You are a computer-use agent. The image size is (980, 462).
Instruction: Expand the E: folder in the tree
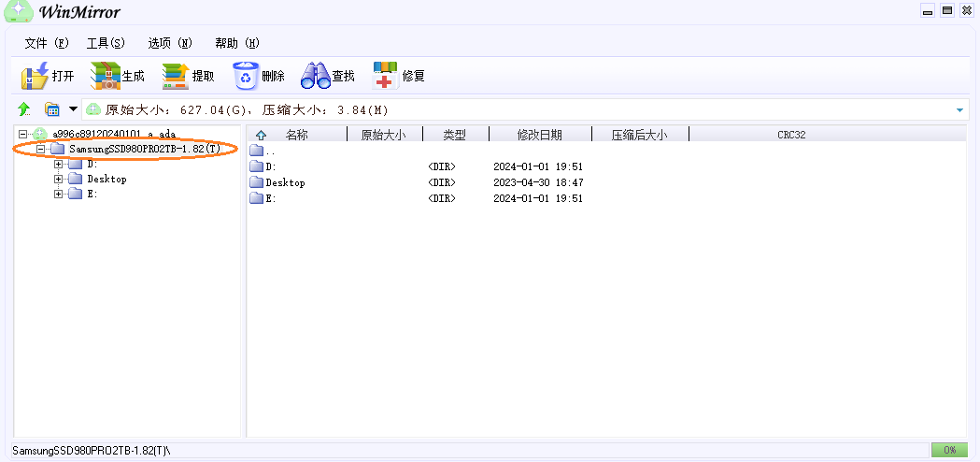[x=59, y=195]
